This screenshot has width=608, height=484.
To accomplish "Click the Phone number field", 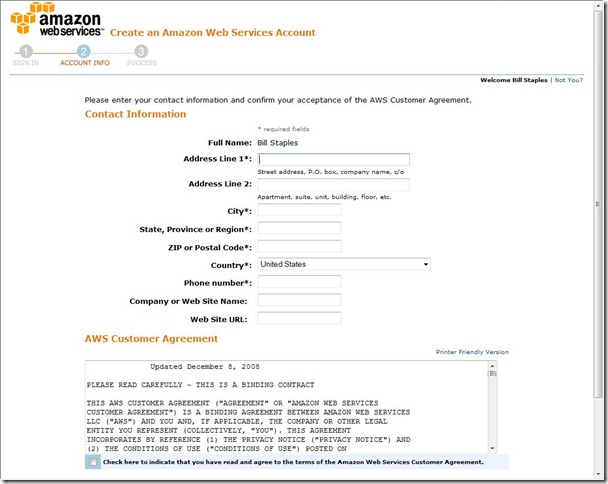I will coord(299,282).
